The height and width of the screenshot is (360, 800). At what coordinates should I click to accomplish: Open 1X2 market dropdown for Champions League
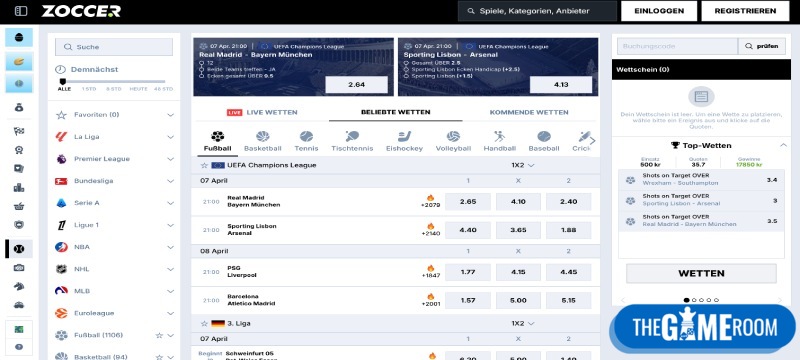tap(523, 165)
